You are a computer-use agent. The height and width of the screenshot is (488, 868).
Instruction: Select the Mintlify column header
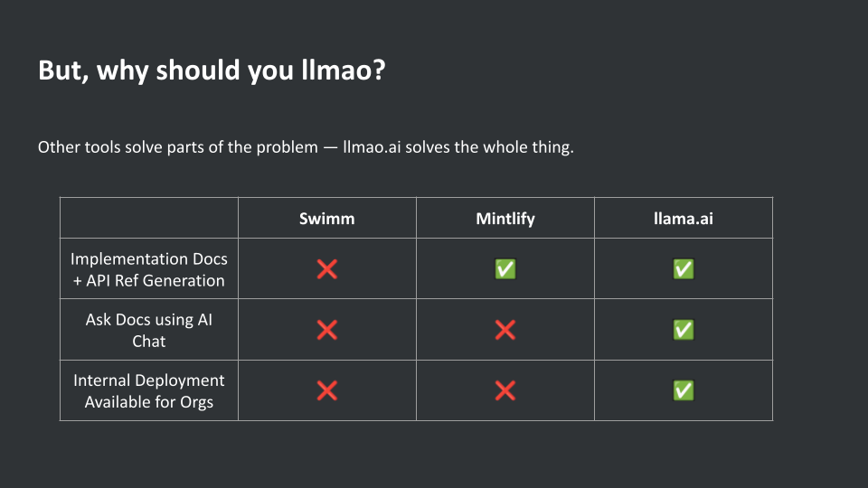pos(505,218)
